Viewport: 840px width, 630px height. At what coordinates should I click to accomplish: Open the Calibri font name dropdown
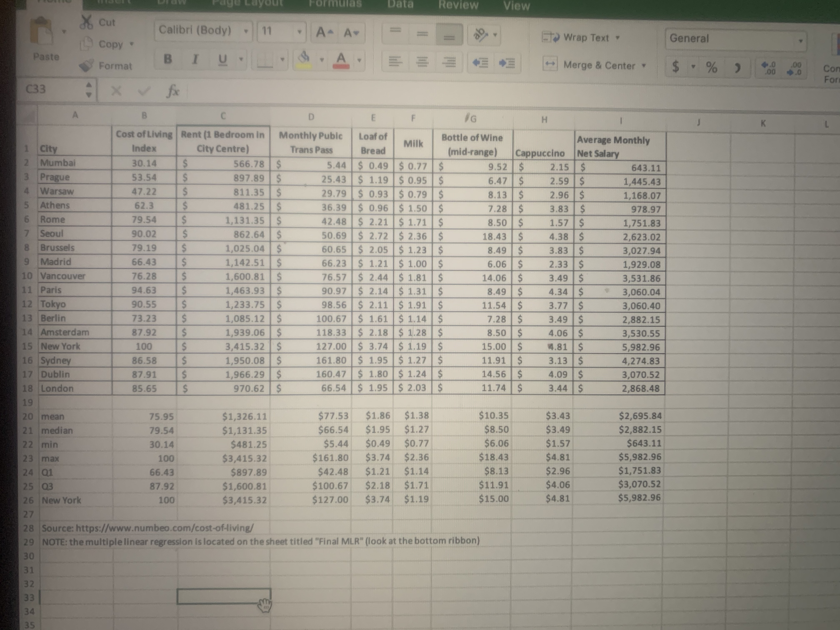246,31
